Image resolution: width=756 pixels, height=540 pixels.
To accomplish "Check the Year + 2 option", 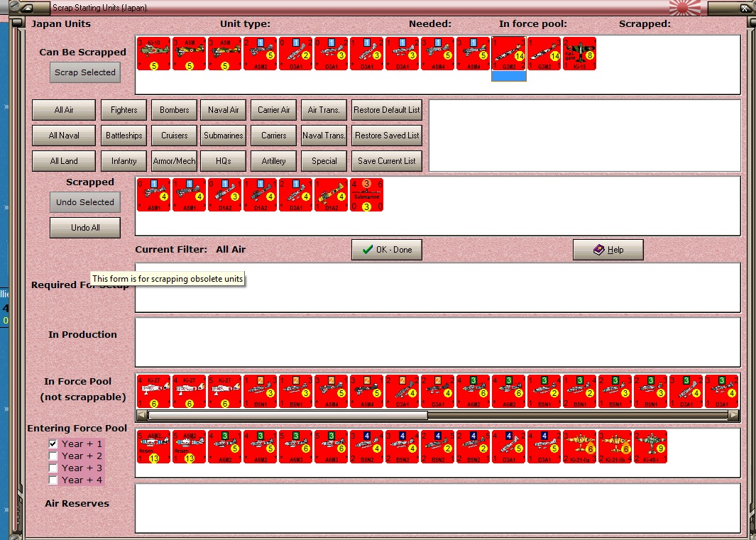I will point(53,456).
